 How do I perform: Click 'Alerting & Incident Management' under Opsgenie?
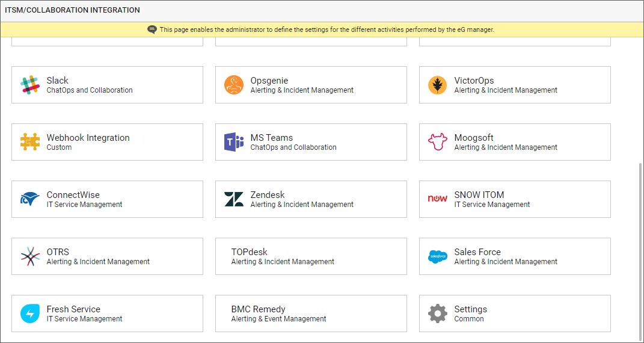pyautogui.click(x=302, y=90)
